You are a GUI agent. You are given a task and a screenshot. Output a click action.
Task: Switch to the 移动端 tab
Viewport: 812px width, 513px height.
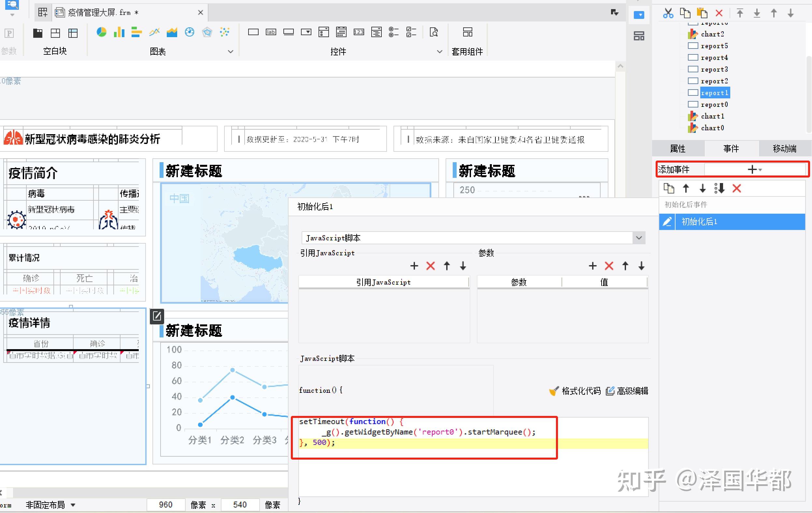click(x=785, y=149)
